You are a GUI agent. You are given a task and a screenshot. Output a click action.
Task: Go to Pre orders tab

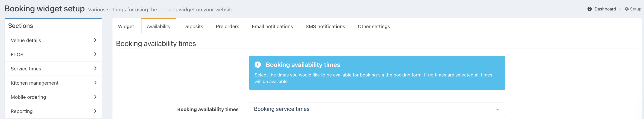pyautogui.click(x=227, y=26)
